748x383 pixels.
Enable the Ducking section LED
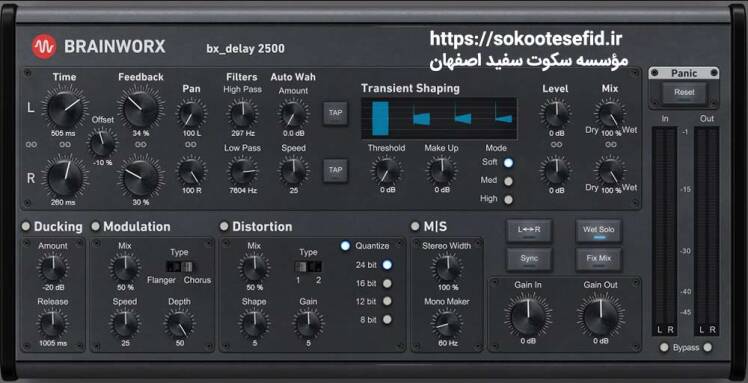pyautogui.click(x=26, y=226)
